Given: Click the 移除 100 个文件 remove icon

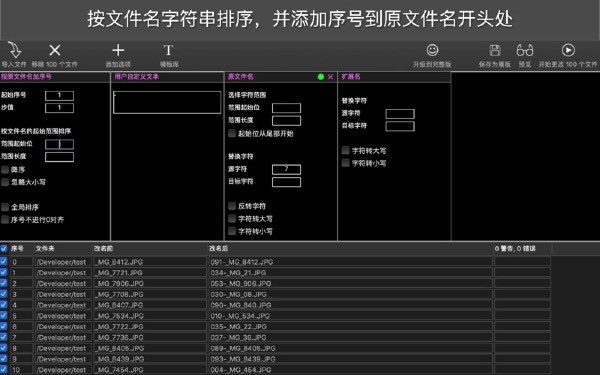Looking at the screenshot, I should (x=55, y=50).
